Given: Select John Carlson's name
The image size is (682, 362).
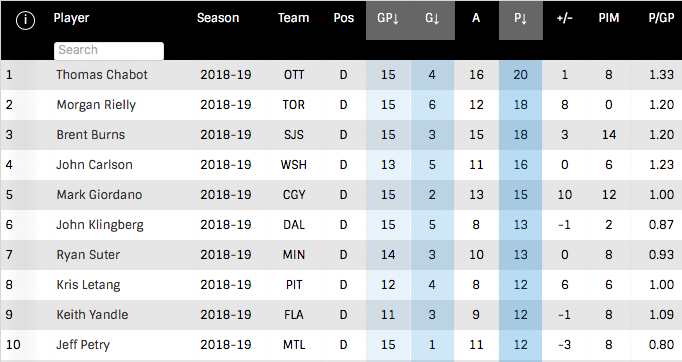Looking at the screenshot, I should [x=94, y=165].
